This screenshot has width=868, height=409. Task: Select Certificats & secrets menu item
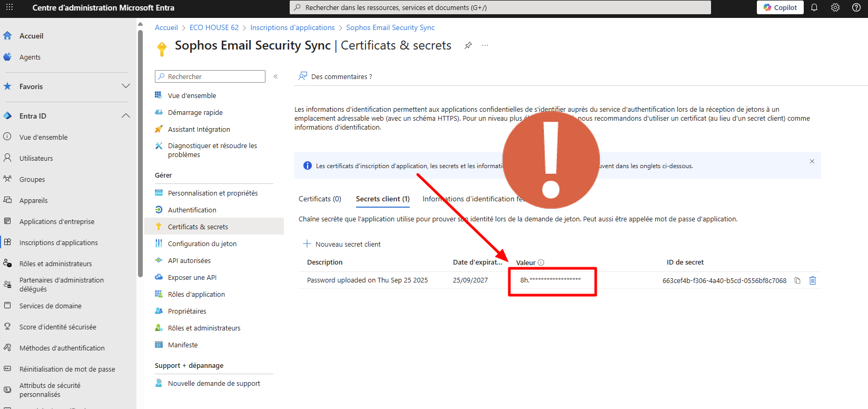[214, 227]
